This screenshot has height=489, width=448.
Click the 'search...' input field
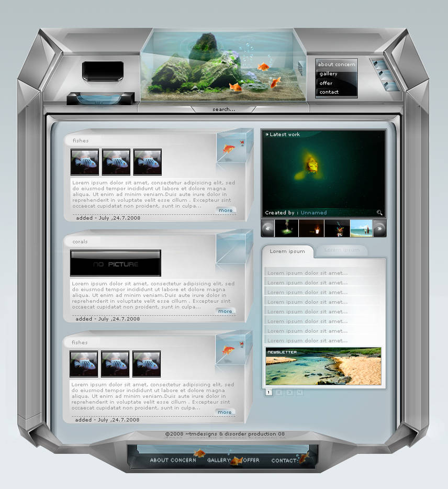223,109
